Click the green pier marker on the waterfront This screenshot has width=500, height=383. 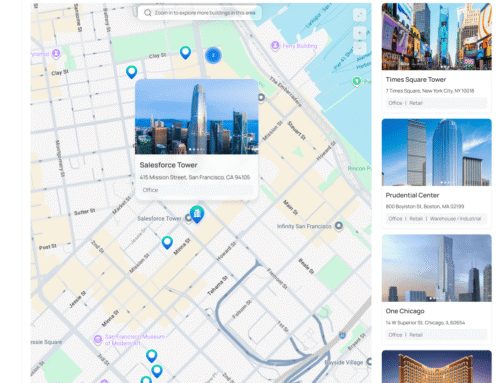tap(357, 81)
